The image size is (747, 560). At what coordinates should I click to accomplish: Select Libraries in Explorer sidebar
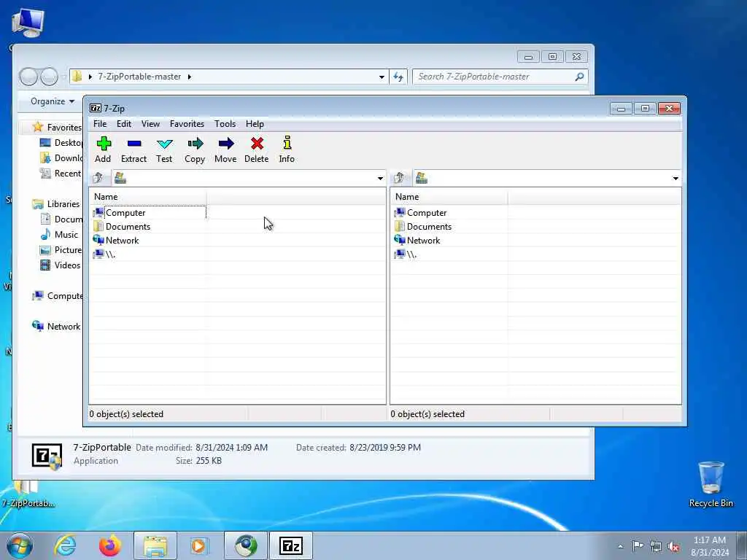[x=56, y=204]
